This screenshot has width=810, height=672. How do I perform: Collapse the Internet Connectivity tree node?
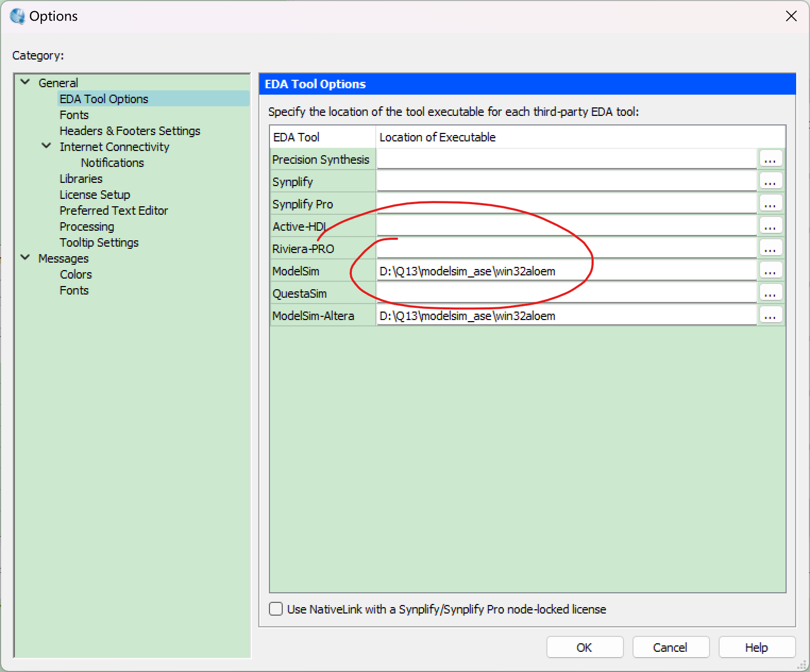46,146
